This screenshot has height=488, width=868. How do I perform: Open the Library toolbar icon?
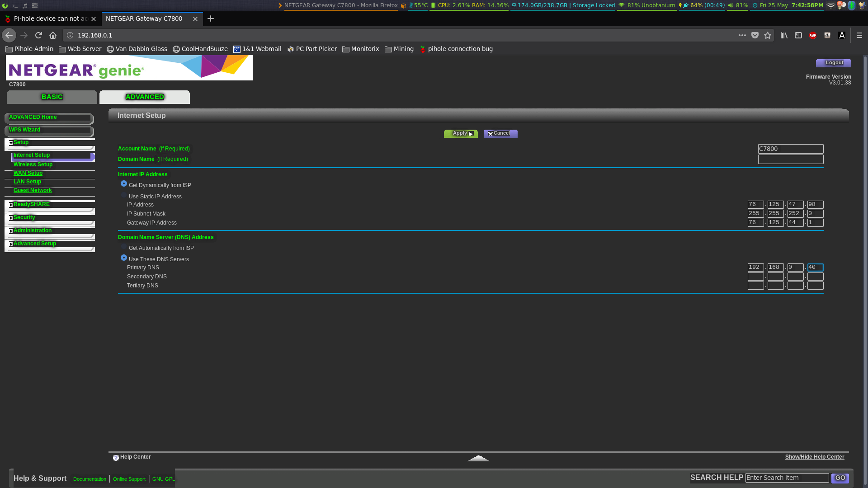click(784, 35)
